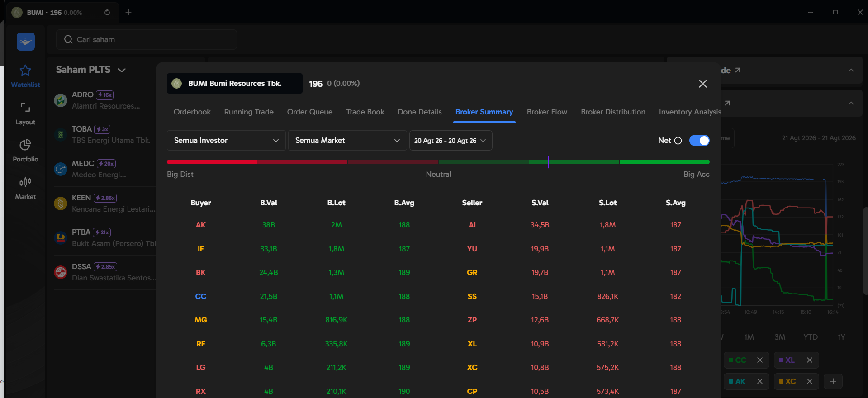Remove the XC broker chip
Screen dimensions: 868x398
click(x=810, y=381)
